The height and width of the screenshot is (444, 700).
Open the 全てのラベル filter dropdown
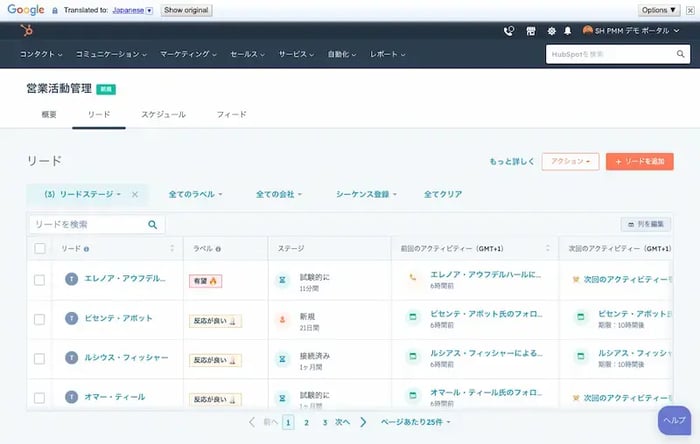point(195,194)
